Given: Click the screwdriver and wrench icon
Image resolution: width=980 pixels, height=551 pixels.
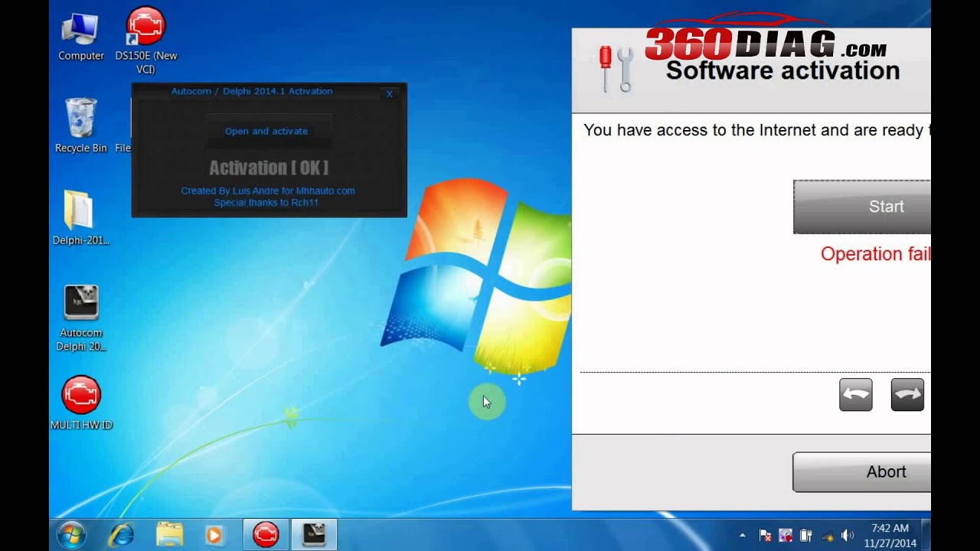Looking at the screenshot, I should [616, 69].
